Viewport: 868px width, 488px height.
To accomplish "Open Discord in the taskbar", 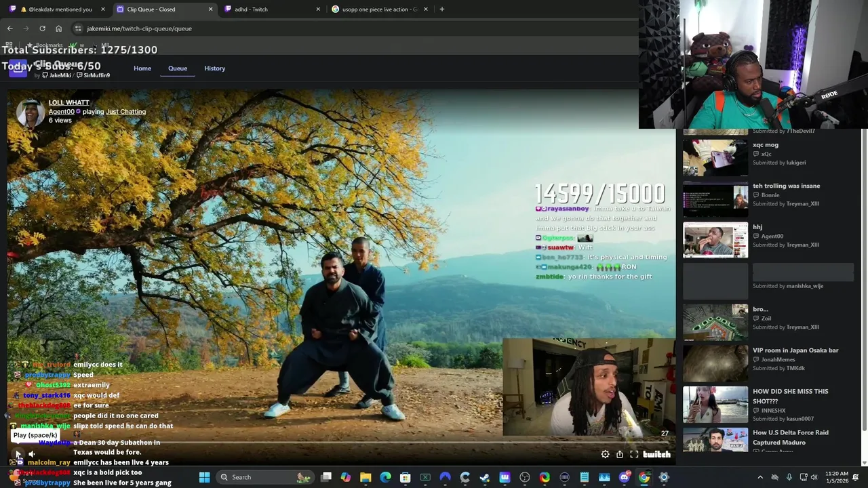I will [x=624, y=477].
